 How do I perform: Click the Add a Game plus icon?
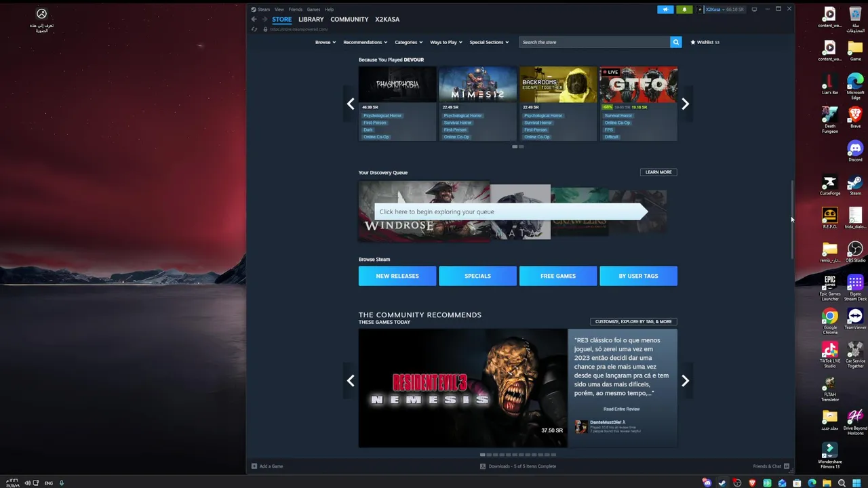click(254, 466)
